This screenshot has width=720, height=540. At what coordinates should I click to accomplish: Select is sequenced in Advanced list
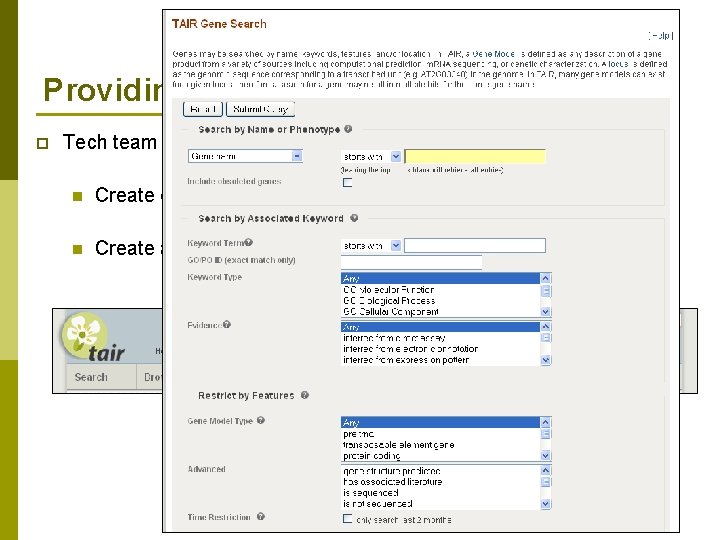440,493
